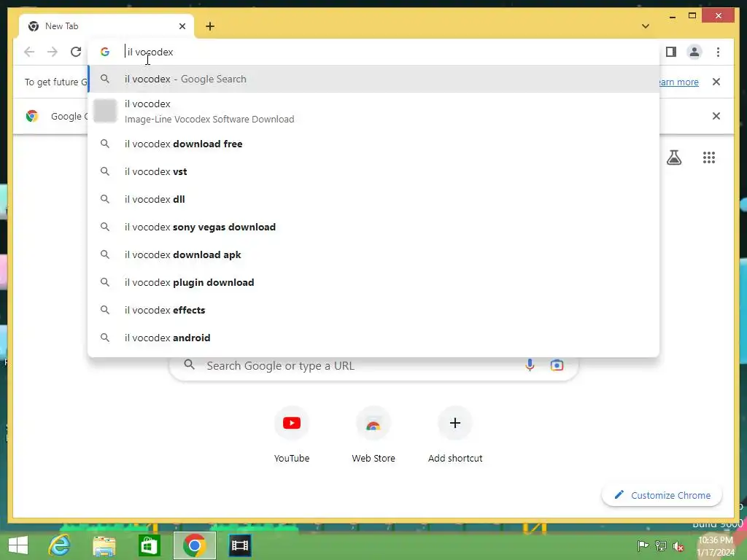This screenshot has height=560, width=747.
Task: Open the YouTube shortcut
Action: pos(292,434)
